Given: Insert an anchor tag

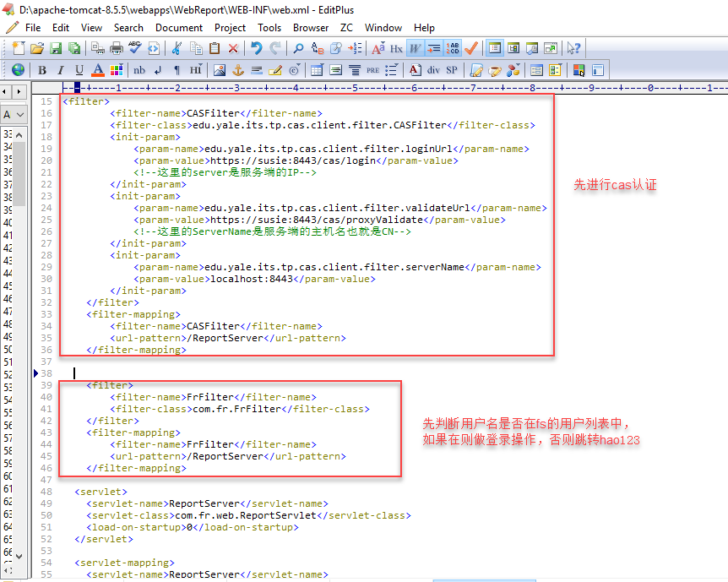Looking at the screenshot, I should pos(238,70).
